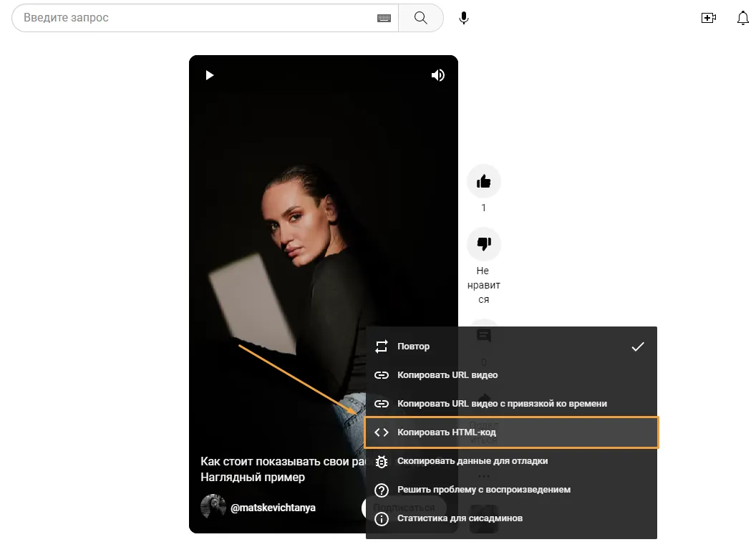Open the @matskevichtanya channel link

pyautogui.click(x=273, y=508)
